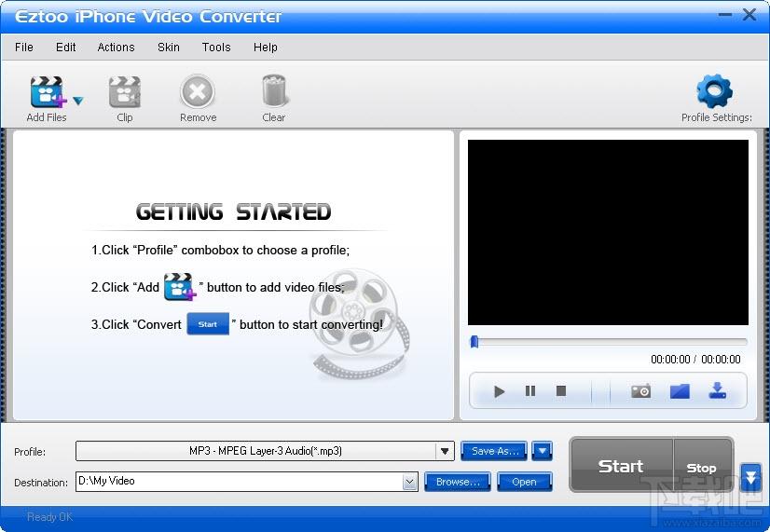This screenshot has height=532, width=770.
Task: Click the Clear trash icon
Action: [x=273, y=94]
